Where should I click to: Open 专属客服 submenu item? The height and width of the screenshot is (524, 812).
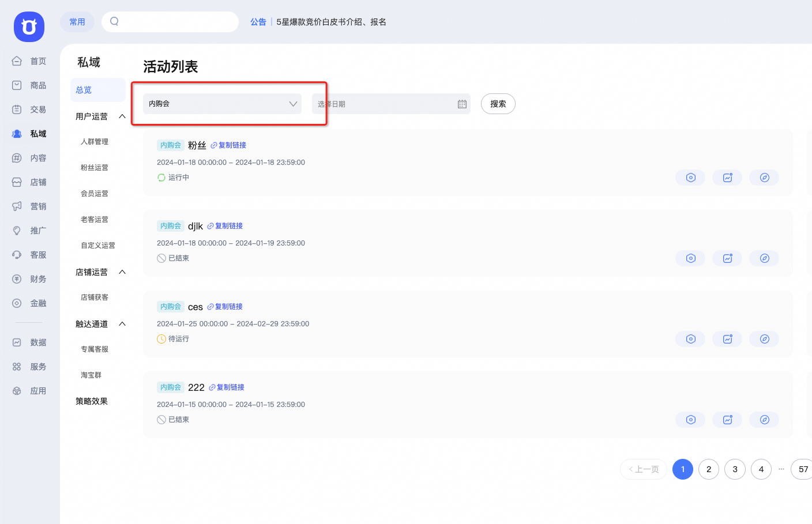95,349
